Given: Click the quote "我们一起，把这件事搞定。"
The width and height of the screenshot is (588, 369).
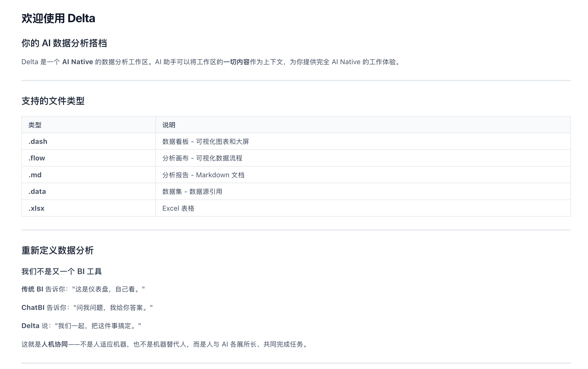Looking at the screenshot, I should coord(98,326).
